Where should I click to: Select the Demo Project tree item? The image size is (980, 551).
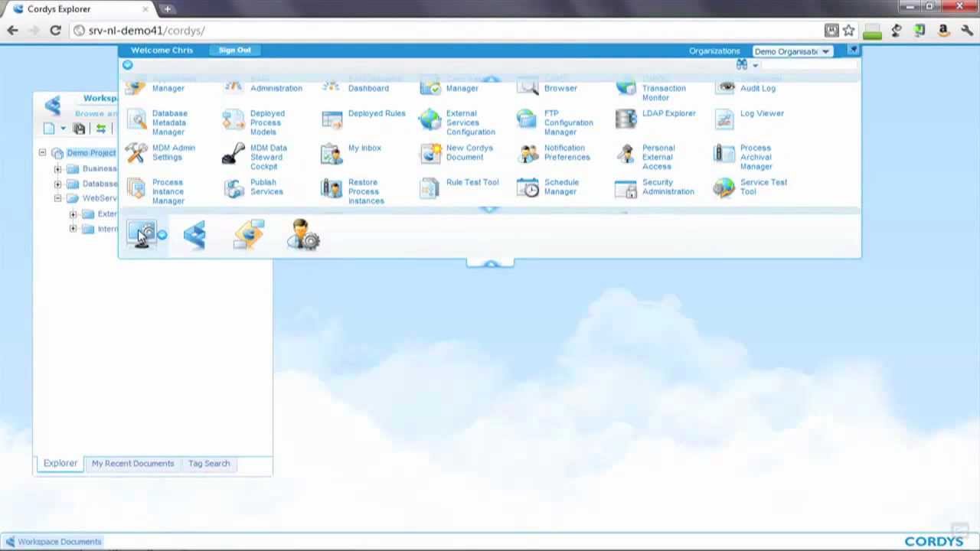coord(91,153)
